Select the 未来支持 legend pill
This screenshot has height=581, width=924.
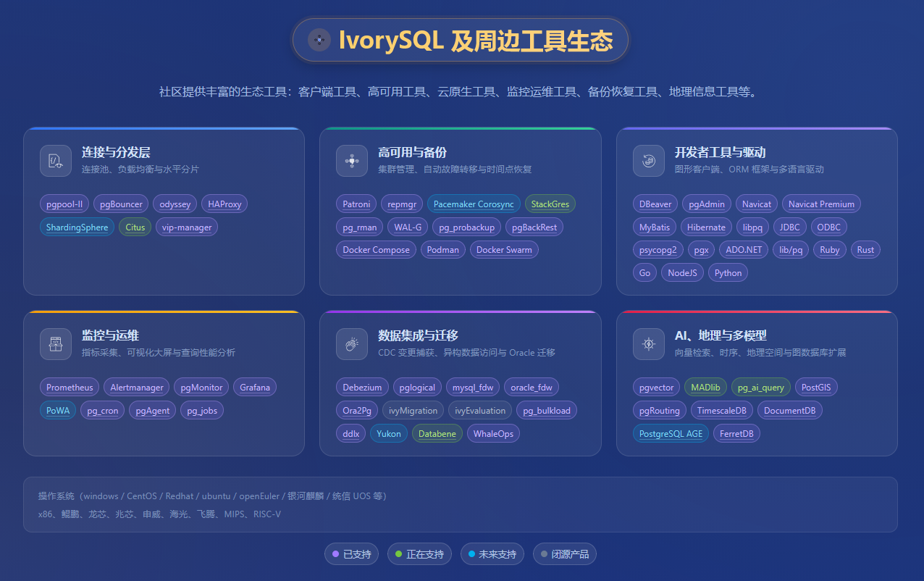[492, 554]
